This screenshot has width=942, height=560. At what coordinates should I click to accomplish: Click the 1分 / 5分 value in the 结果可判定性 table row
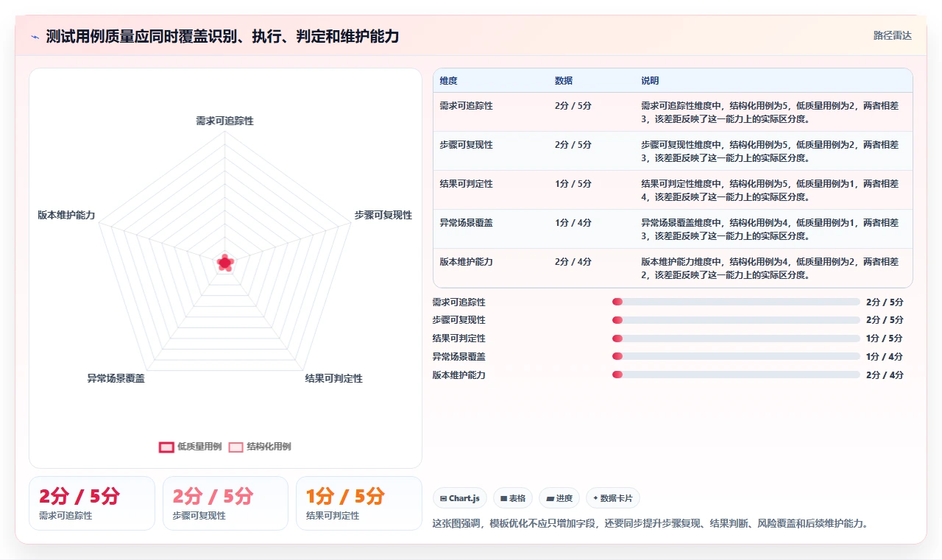tap(573, 184)
